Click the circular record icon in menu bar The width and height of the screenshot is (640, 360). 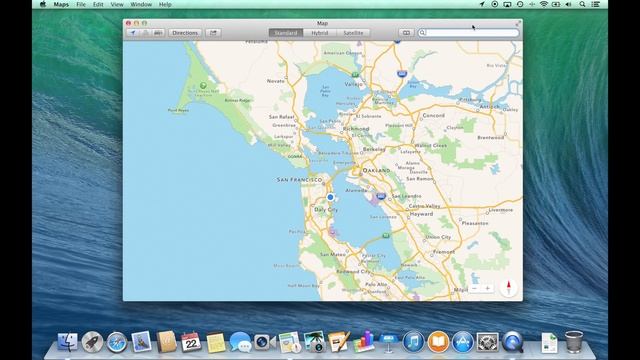[495, 4]
